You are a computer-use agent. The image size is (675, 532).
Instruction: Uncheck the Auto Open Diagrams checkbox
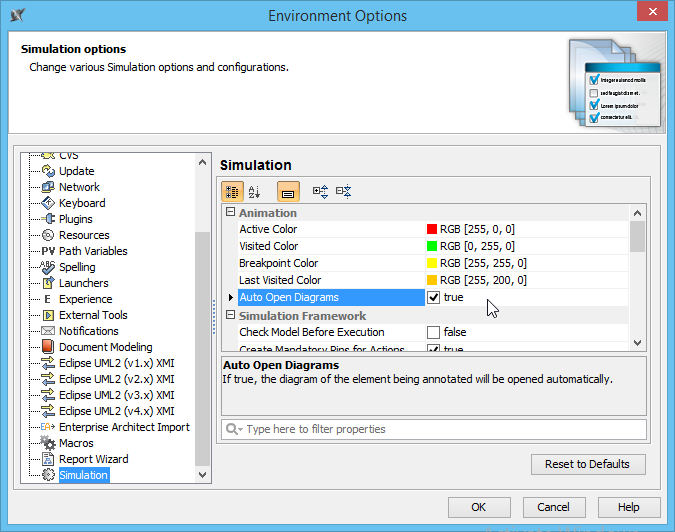433,297
